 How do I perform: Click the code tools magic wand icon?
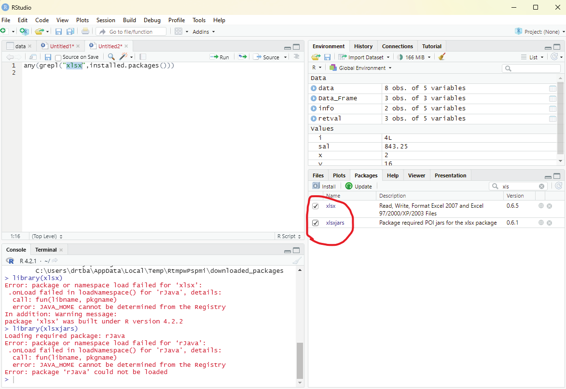point(124,57)
